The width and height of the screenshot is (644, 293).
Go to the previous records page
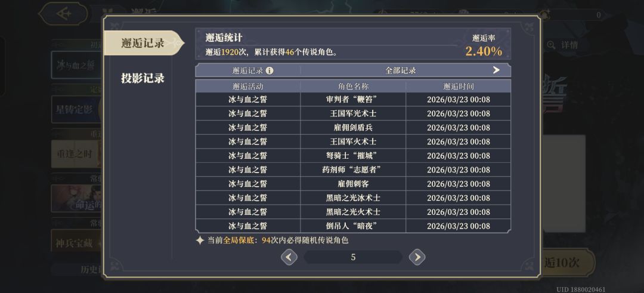pyautogui.click(x=289, y=257)
